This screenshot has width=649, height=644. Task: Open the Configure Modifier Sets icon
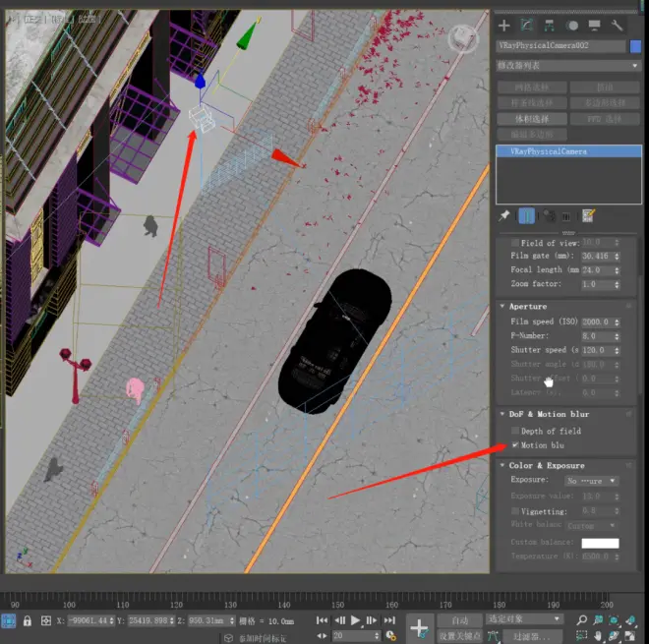coord(588,216)
